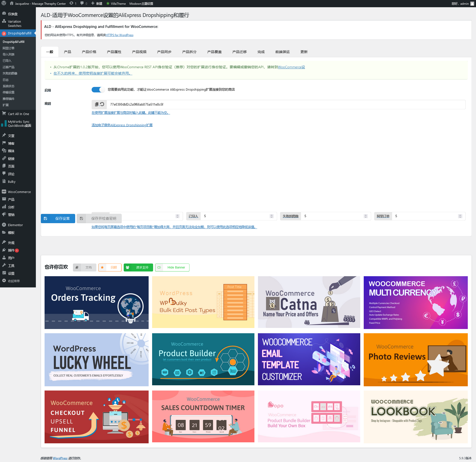476x462 pixels.
Task: Click the Hide Banner button
Action: click(172, 267)
